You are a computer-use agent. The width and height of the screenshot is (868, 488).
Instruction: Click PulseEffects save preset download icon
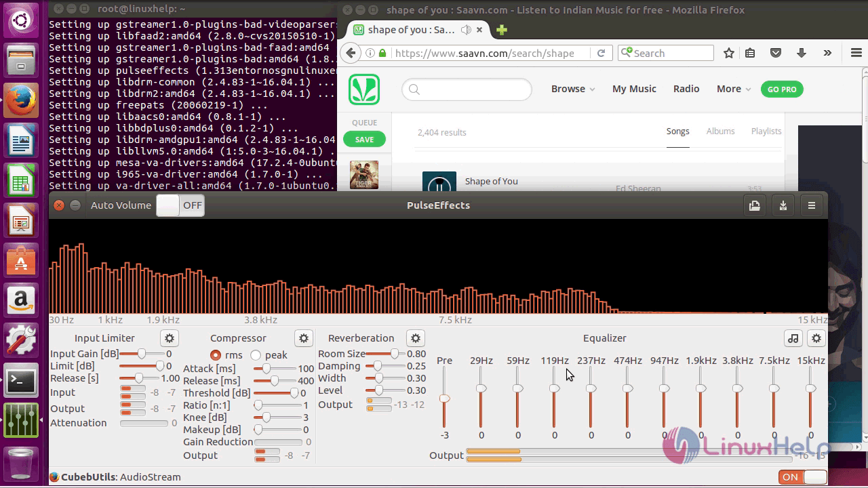pos(783,205)
